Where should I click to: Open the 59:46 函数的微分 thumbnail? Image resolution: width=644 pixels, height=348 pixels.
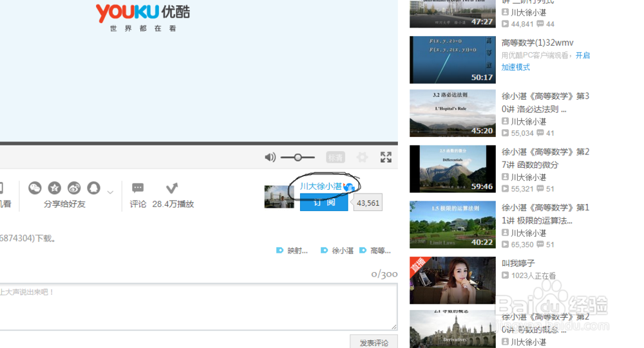pos(453,169)
